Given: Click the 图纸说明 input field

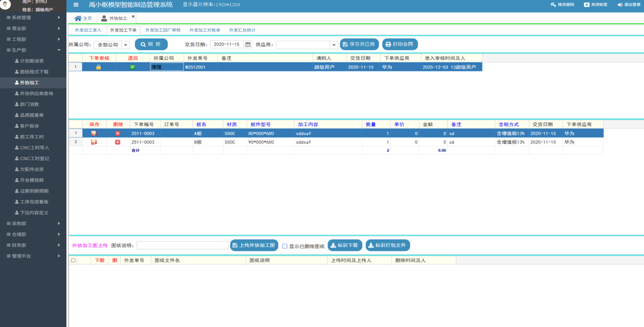Looking at the screenshot, I should coord(182,245).
